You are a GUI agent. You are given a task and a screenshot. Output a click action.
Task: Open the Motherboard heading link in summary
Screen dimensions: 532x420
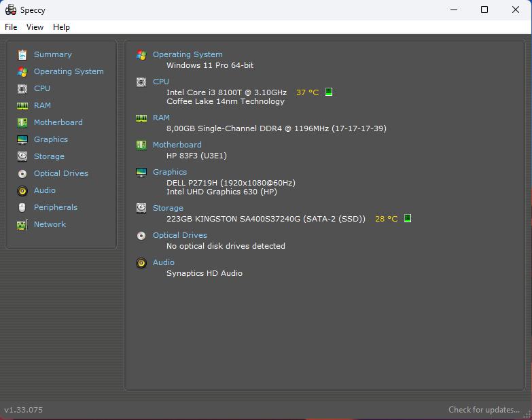tap(177, 145)
